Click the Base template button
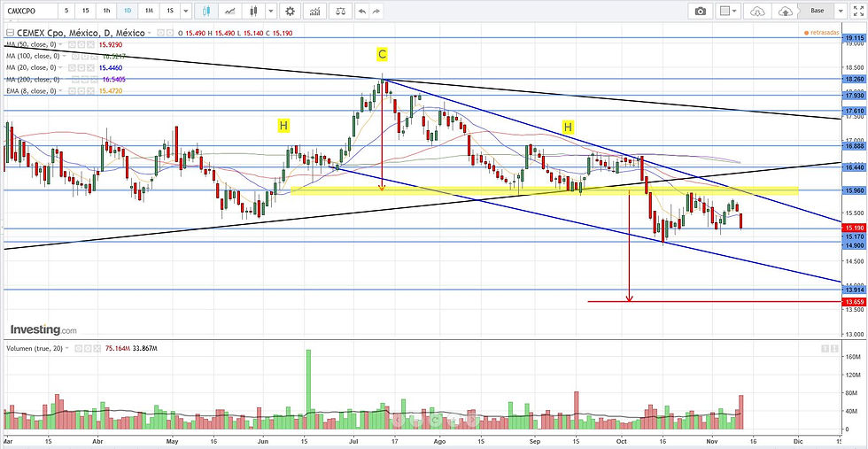868x449 pixels. (x=817, y=11)
